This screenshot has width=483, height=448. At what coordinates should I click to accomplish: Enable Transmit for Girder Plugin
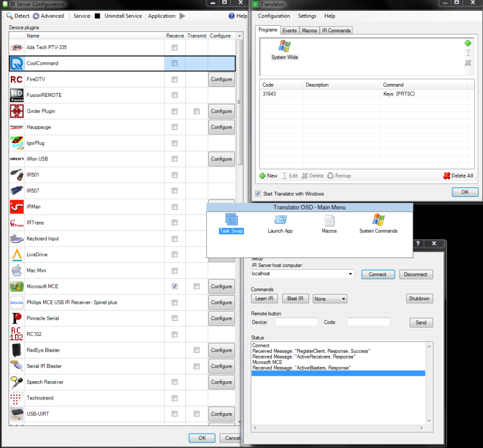click(197, 111)
